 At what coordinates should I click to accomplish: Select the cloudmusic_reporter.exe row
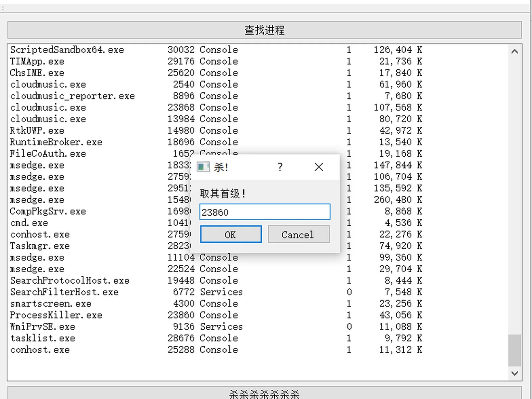216,96
